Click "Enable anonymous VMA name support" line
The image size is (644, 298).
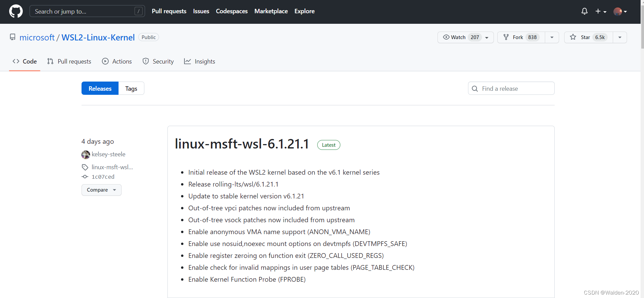[279, 232]
